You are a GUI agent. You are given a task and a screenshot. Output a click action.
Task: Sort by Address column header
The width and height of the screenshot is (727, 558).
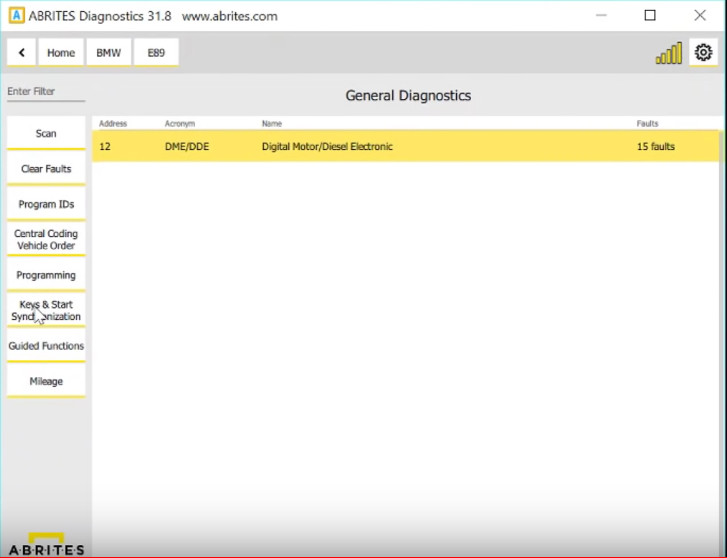[113, 123]
